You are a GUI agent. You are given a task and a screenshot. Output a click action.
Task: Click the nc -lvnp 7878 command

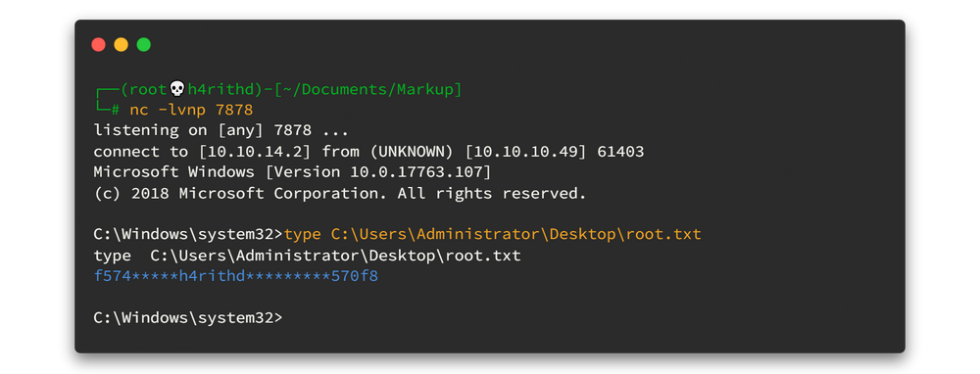tap(191, 110)
